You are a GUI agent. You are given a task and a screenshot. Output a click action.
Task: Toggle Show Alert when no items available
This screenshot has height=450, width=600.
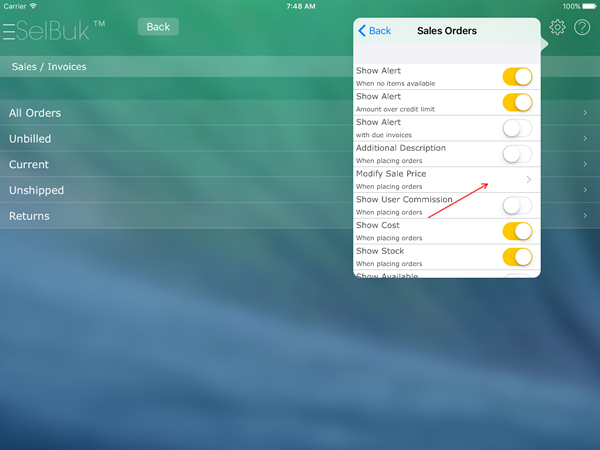(516, 76)
